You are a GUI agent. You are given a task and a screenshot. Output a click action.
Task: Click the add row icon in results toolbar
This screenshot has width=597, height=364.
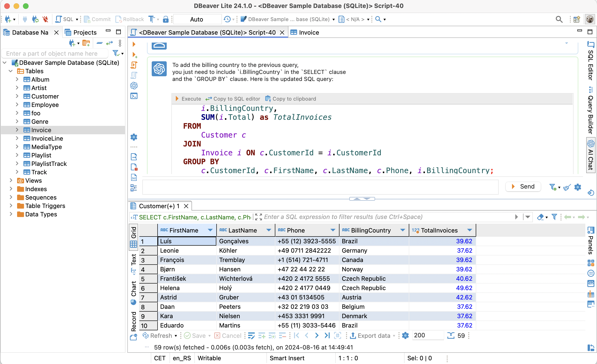[x=262, y=335]
